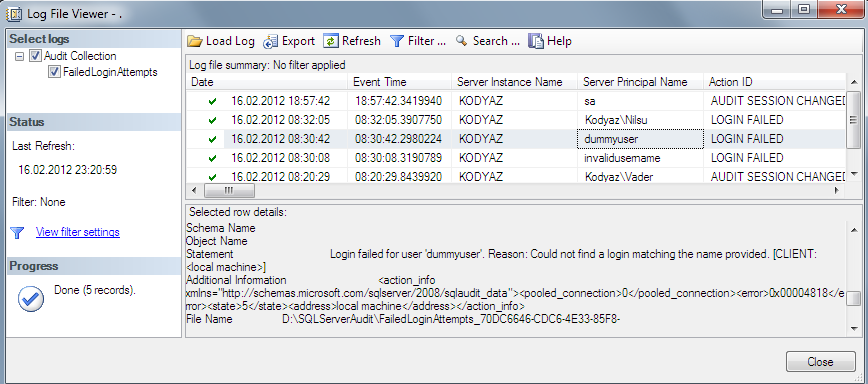868x384 pixels.
Task: Click the Done (5 records). status text
Action: [95, 290]
